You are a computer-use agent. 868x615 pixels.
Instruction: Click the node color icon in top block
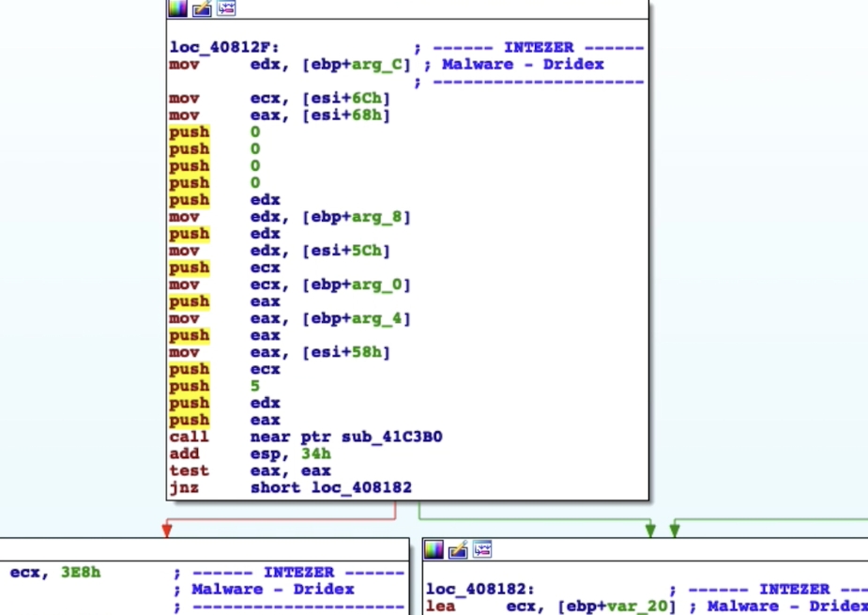[x=177, y=8]
